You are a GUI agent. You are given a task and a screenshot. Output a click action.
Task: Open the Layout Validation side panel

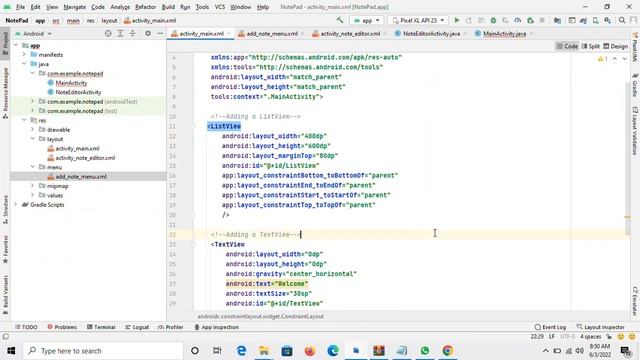[635, 131]
